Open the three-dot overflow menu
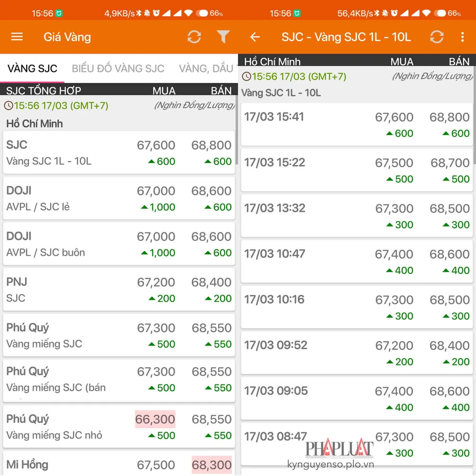The image size is (476, 476). pyautogui.click(x=462, y=37)
